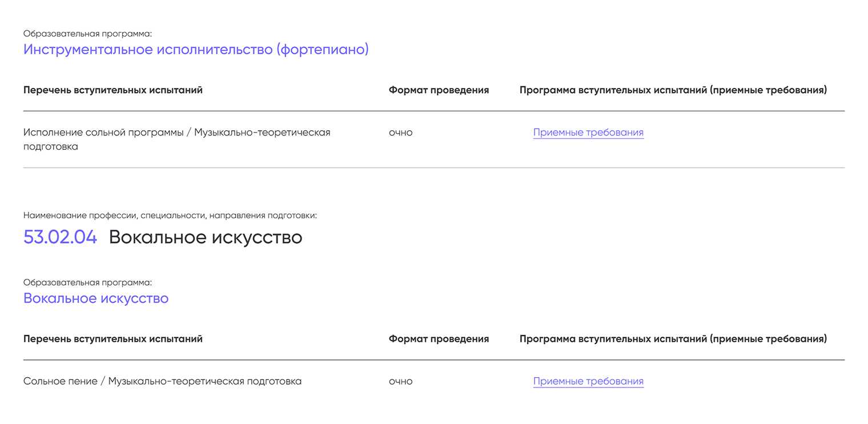Click Наименование профессии, специальности label
The width and height of the screenshot is (868, 424).
coord(170,216)
